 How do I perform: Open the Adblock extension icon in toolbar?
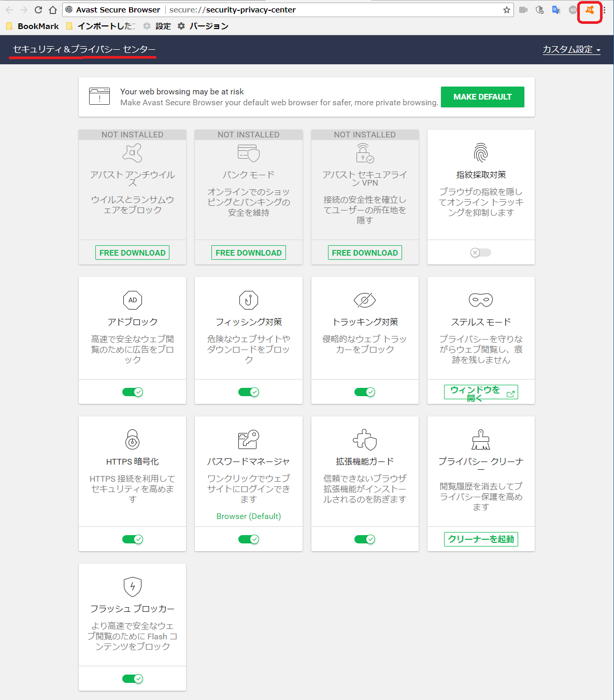[573, 10]
